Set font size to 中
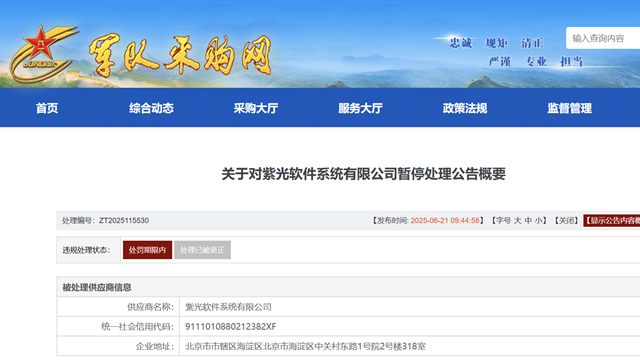 528,221
